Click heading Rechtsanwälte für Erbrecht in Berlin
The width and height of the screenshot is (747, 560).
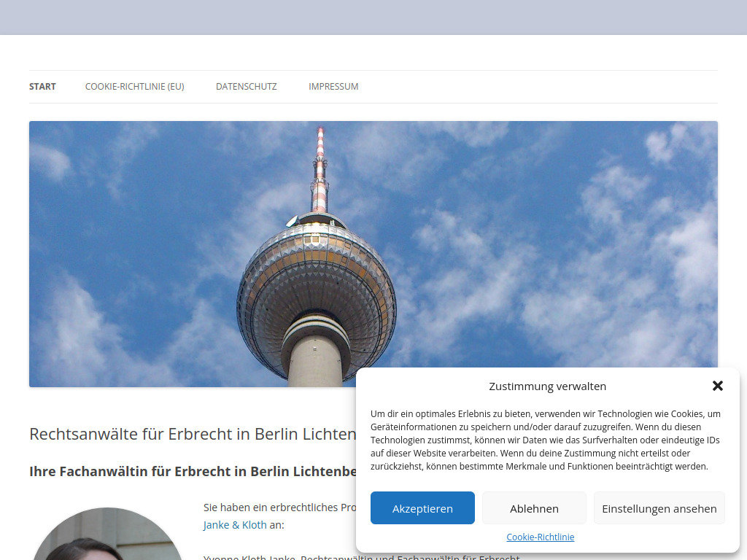coord(193,434)
